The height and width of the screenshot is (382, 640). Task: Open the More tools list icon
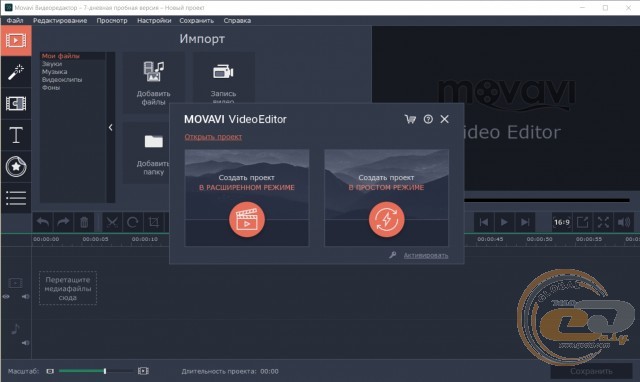pyautogui.click(x=16, y=198)
